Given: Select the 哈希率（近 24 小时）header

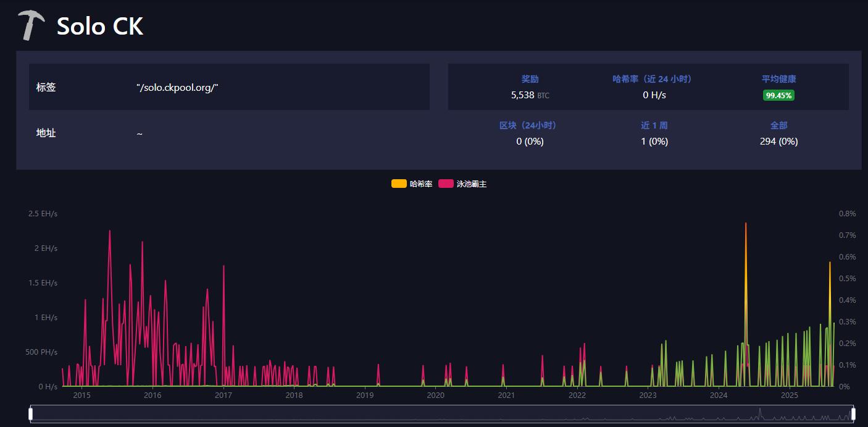Looking at the screenshot, I should tap(654, 79).
